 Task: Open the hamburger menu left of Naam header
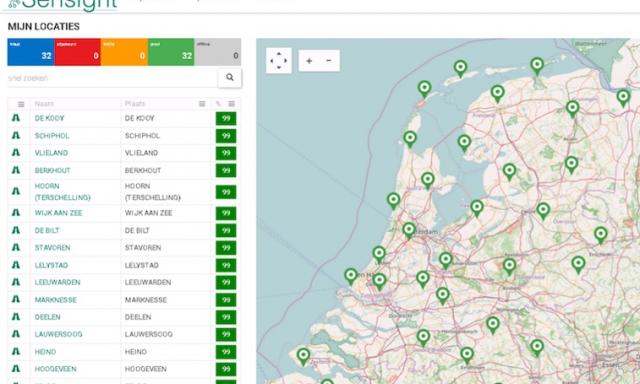[x=21, y=104]
